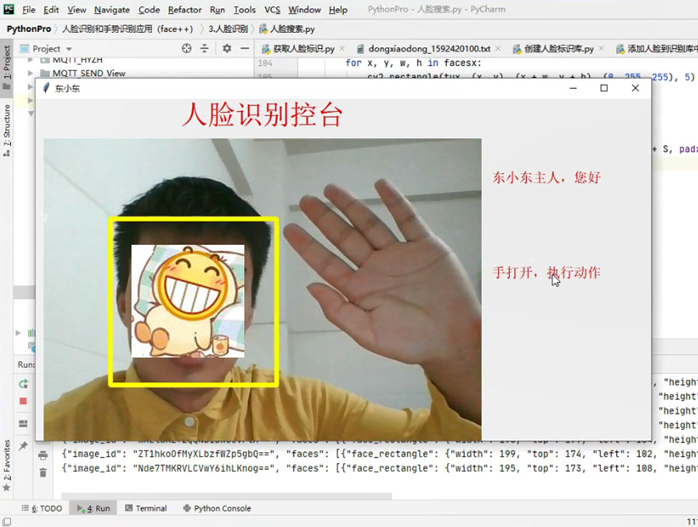Open the Terminal tool window
This screenshot has height=527, width=698.
click(x=146, y=508)
